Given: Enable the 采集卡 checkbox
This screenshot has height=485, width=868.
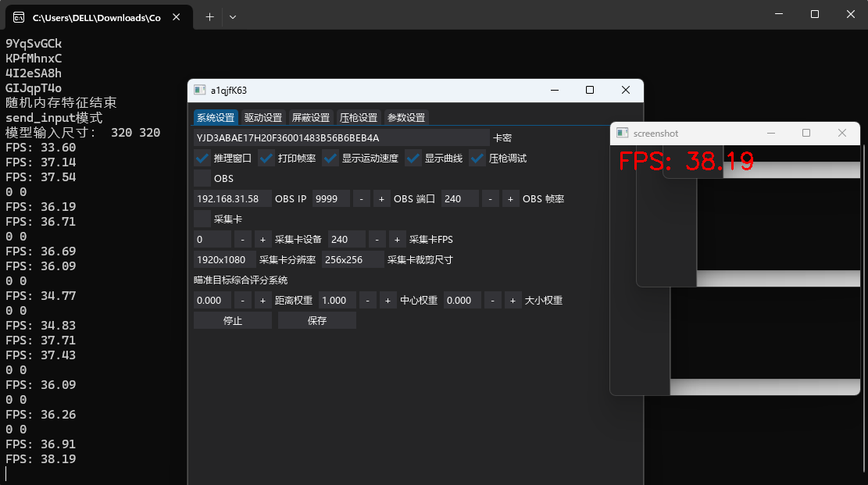Looking at the screenshot, I should 202,219.
